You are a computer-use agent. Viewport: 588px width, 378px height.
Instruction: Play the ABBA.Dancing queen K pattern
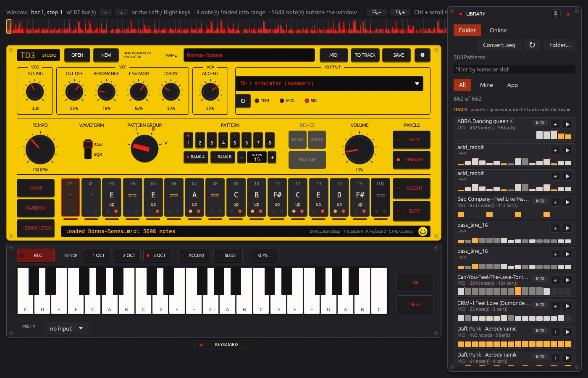pyautogui.click(x=567, y=124)
